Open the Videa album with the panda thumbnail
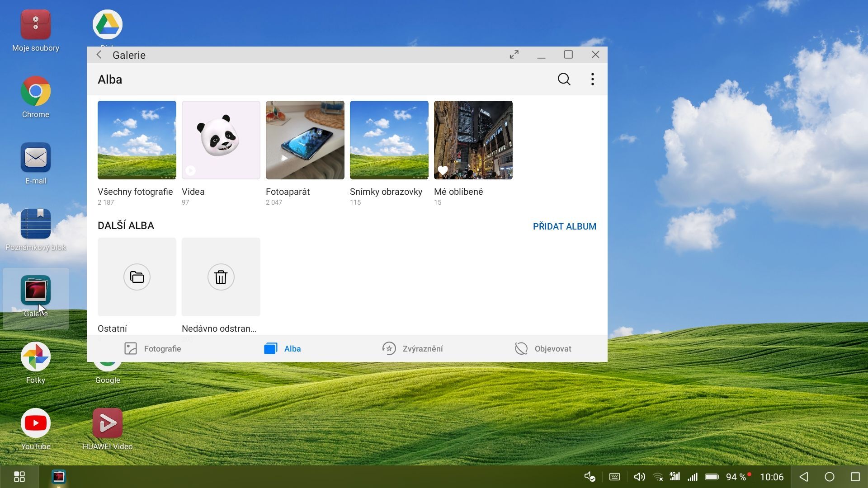Screen dimensions: 868x488 [221, 140]
